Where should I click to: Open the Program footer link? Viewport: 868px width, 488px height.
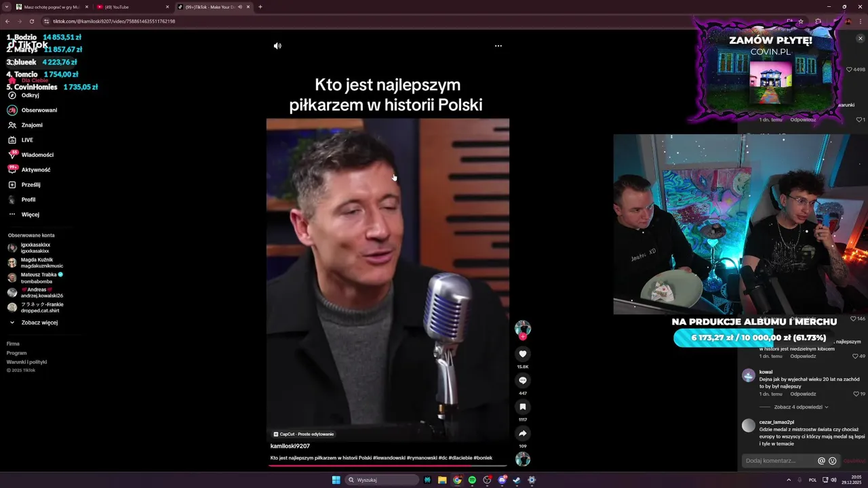17,353
